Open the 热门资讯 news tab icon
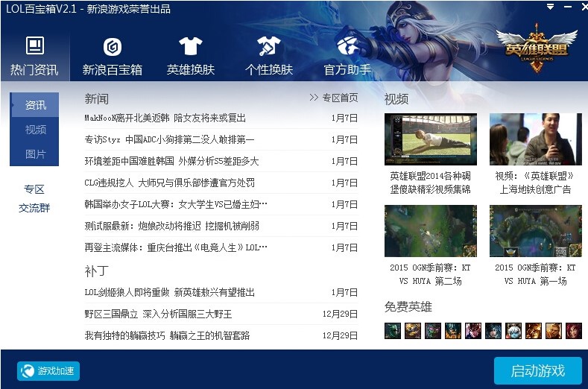This screenshot has width=588, height=389. point(35,45)
